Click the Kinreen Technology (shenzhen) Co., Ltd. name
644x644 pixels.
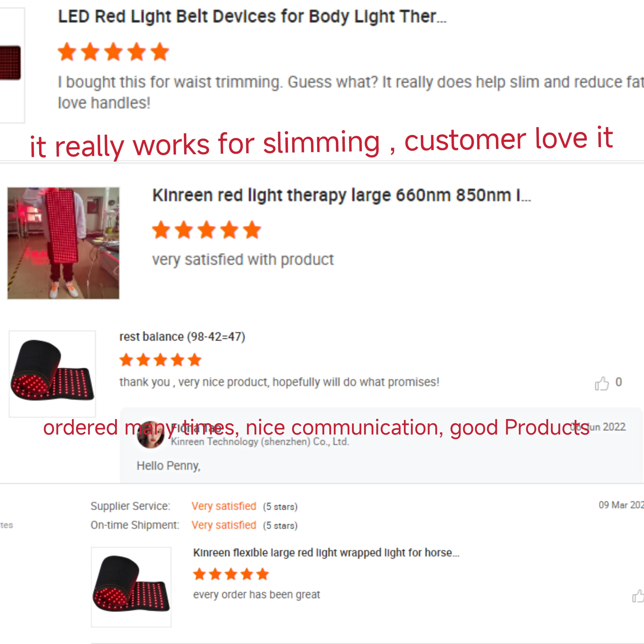click(260, 442)
